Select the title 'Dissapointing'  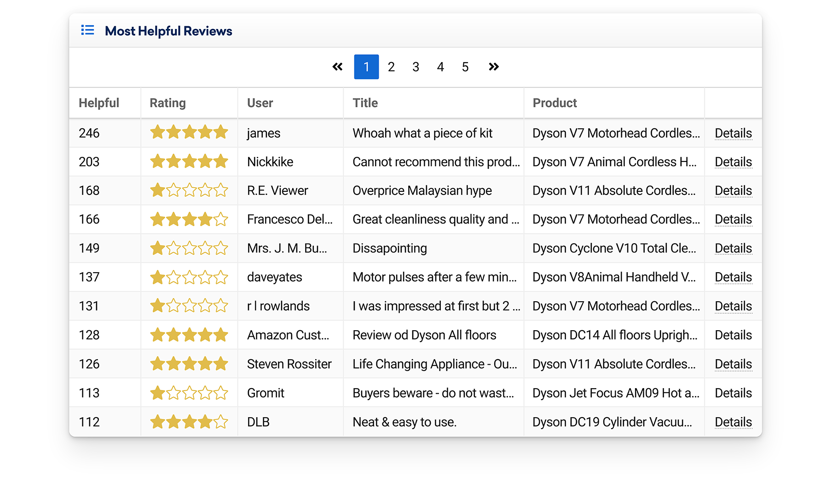pos(390,248)
